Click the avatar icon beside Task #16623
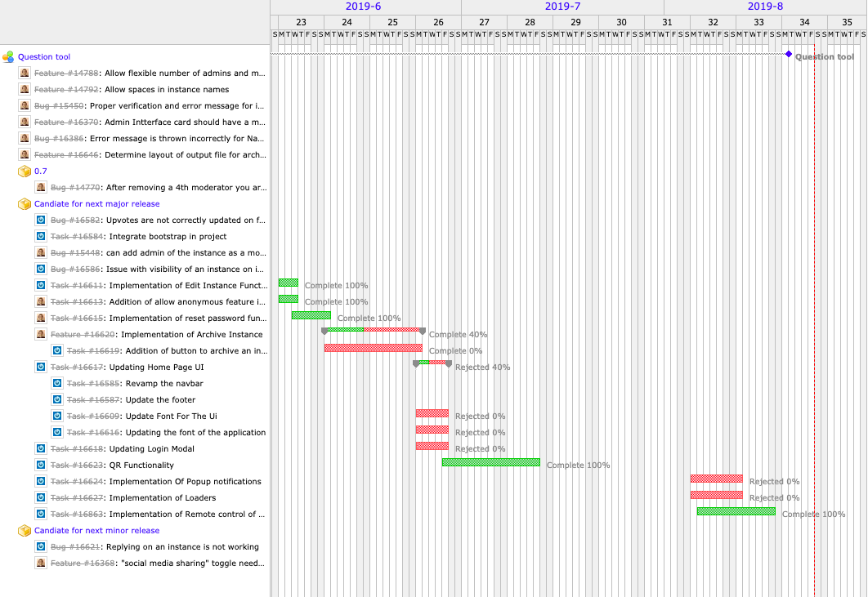The width and height of the screenshot is (868, 597). click(x=41, y=466)
